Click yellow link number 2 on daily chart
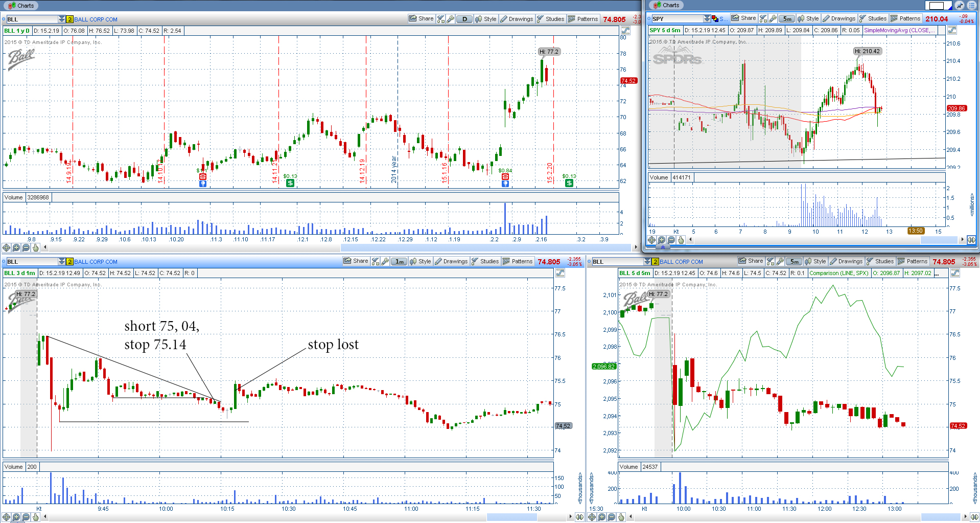This screenshot has height=523, width=980. pos(70,19)
